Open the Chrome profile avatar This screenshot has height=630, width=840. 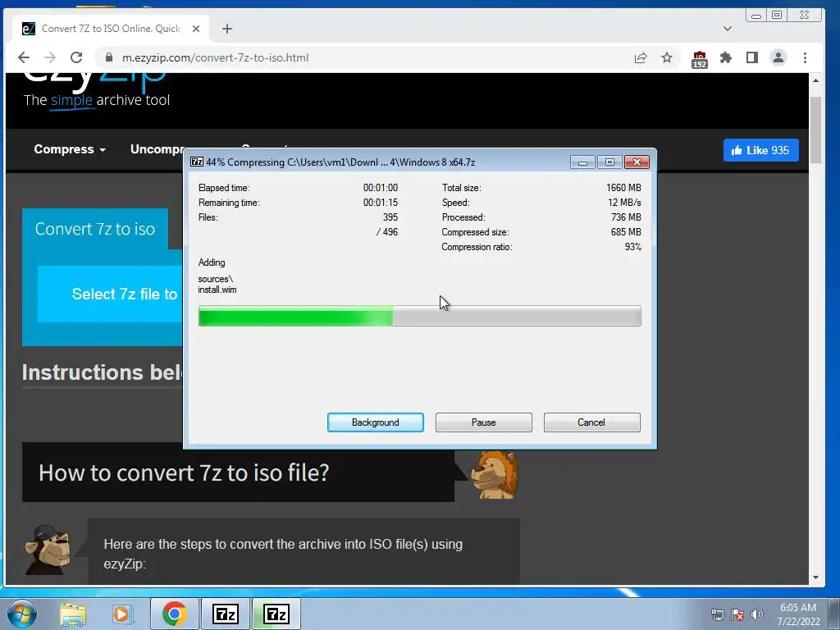point(778,57)
